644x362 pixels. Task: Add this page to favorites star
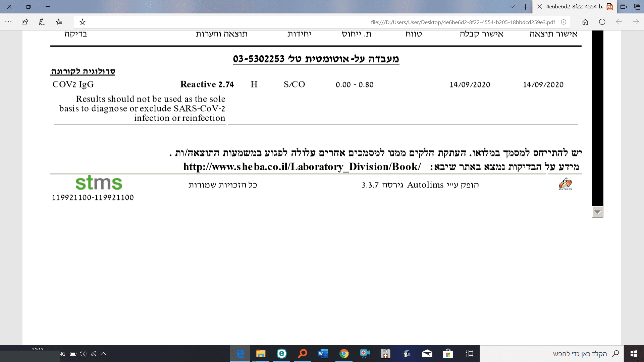83,22
